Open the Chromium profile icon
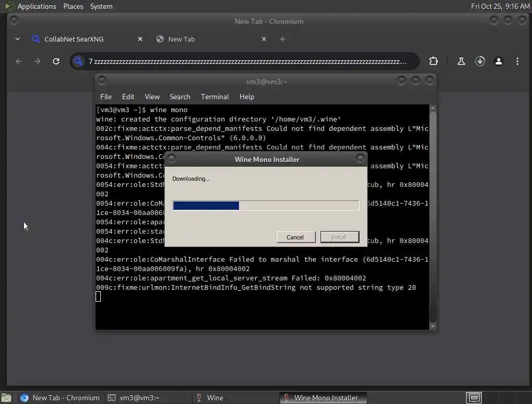This screenshot has height=404, width=532. click(x=498, y=61)
